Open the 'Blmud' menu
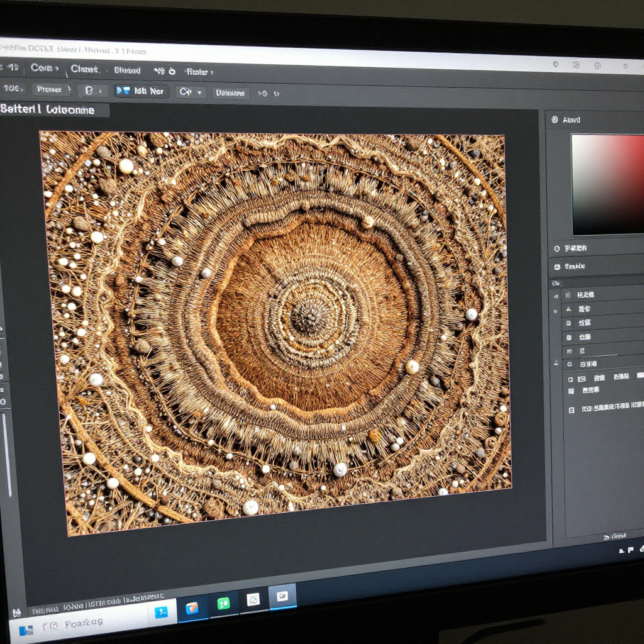Image resolution: width=644 pixels, height=644 pixels. coord(127,70)
